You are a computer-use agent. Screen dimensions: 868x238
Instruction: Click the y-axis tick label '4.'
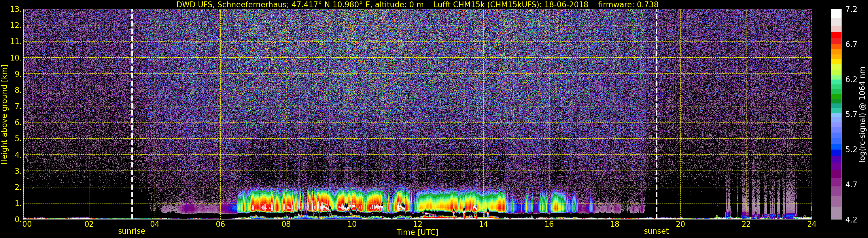18,155
